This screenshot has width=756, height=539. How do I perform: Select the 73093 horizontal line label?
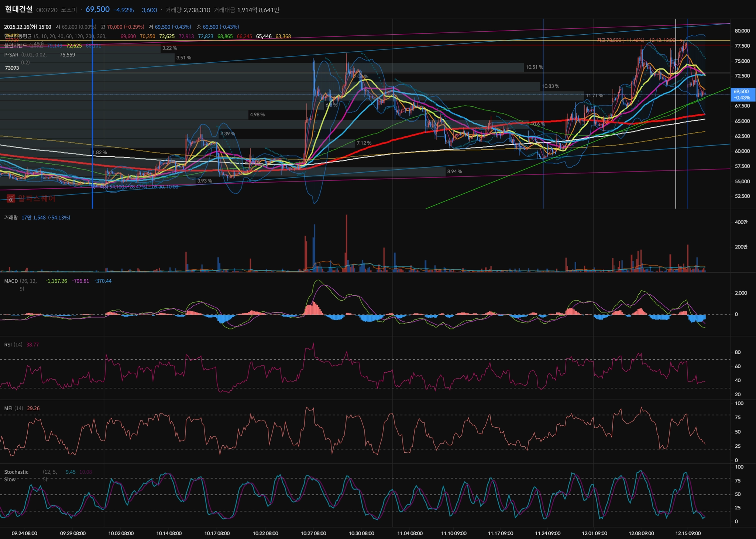(12, 68)
